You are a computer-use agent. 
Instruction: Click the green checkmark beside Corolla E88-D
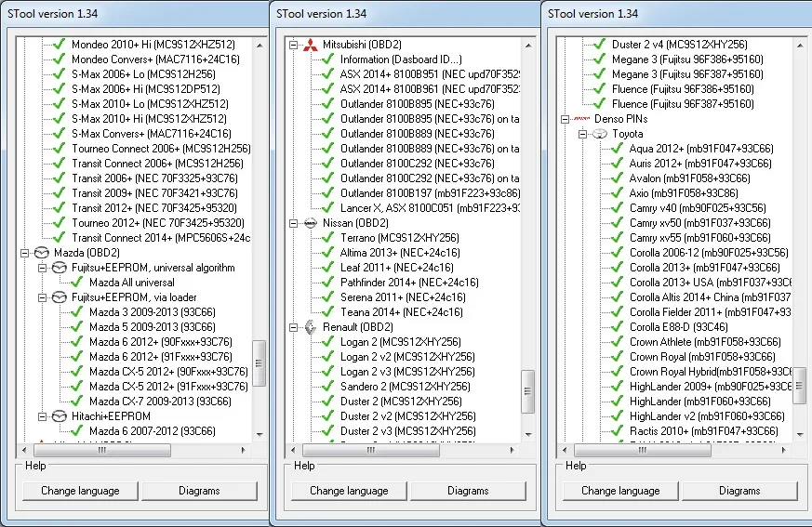617,327
